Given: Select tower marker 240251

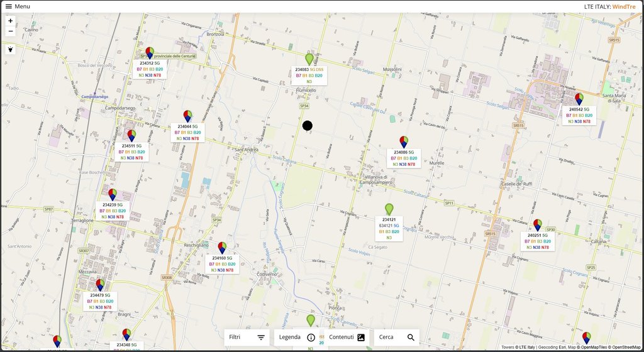Looking at the screenshot, I should tap(538, 225).
